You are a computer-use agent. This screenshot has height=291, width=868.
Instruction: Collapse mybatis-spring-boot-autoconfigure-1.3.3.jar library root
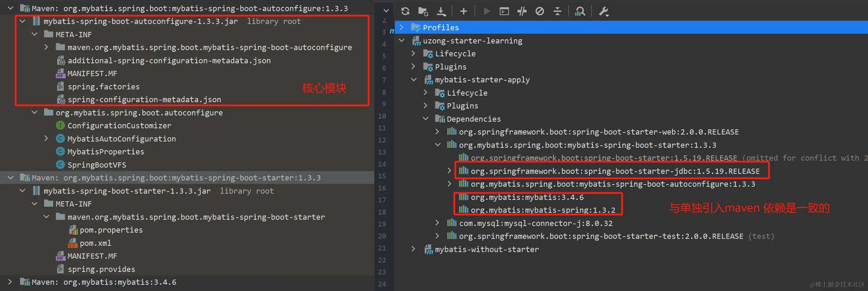pyautogui.click(x=22, y=21)
